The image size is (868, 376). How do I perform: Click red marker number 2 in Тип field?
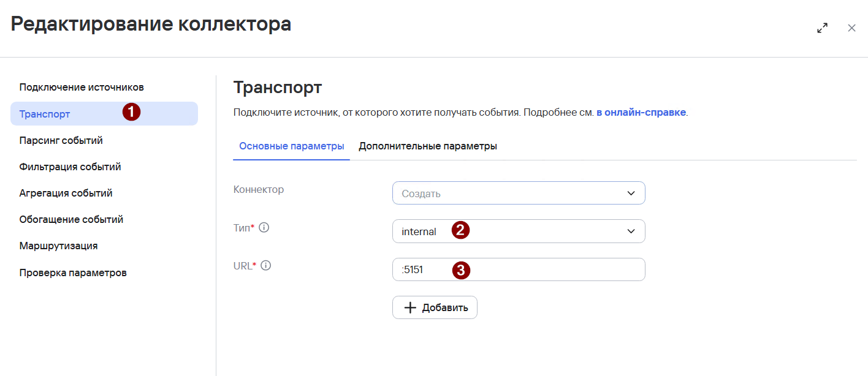pyautogui.click(x=460, y=231)
